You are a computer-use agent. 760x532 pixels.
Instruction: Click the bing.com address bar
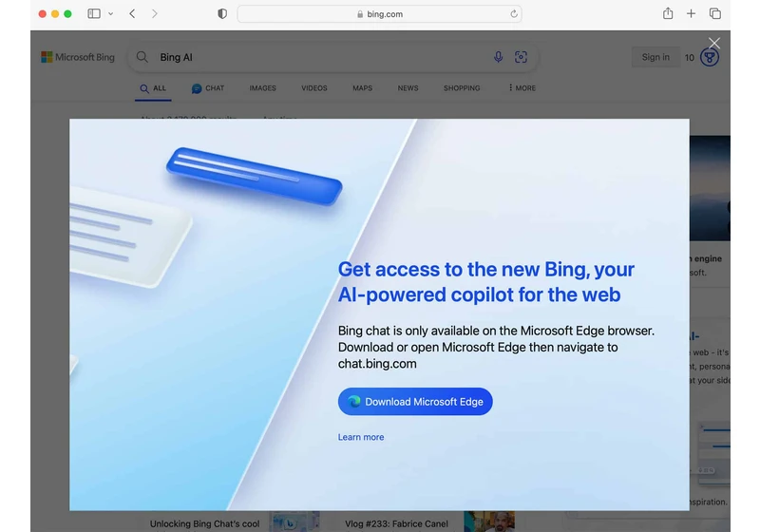379,14
